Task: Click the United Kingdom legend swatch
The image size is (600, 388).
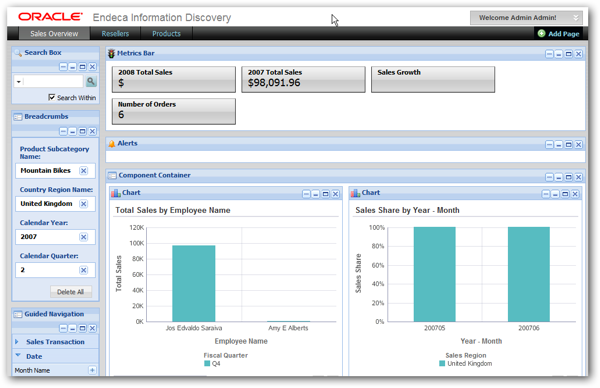Action: [x=442, y=363]
